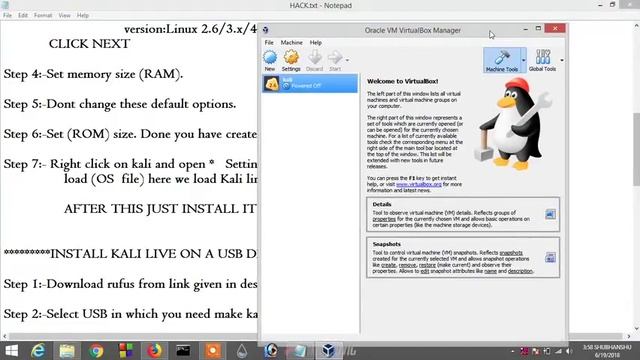Open VirtualBox Machine menu

[291, 42]
